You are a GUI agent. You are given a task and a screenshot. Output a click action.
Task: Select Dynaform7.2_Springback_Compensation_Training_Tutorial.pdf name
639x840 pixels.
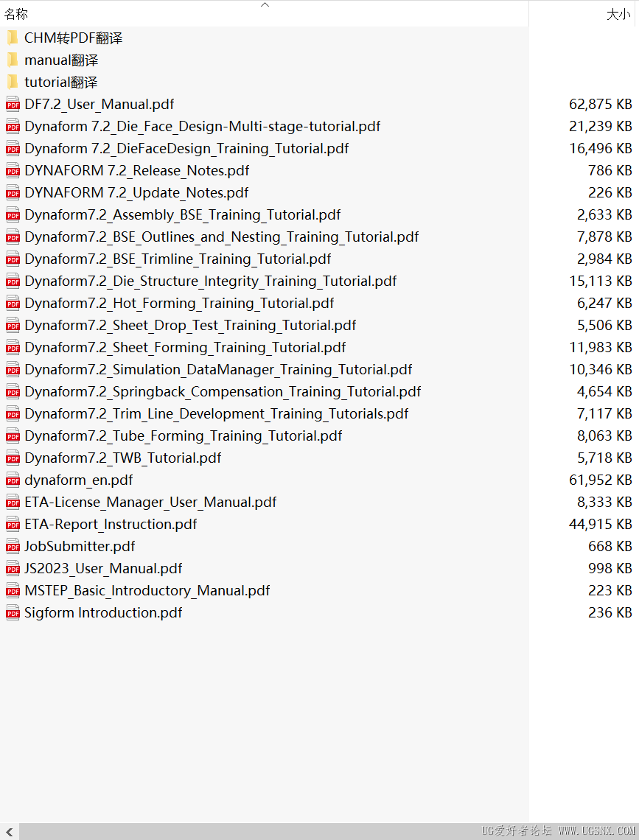[x=223, y=391]
